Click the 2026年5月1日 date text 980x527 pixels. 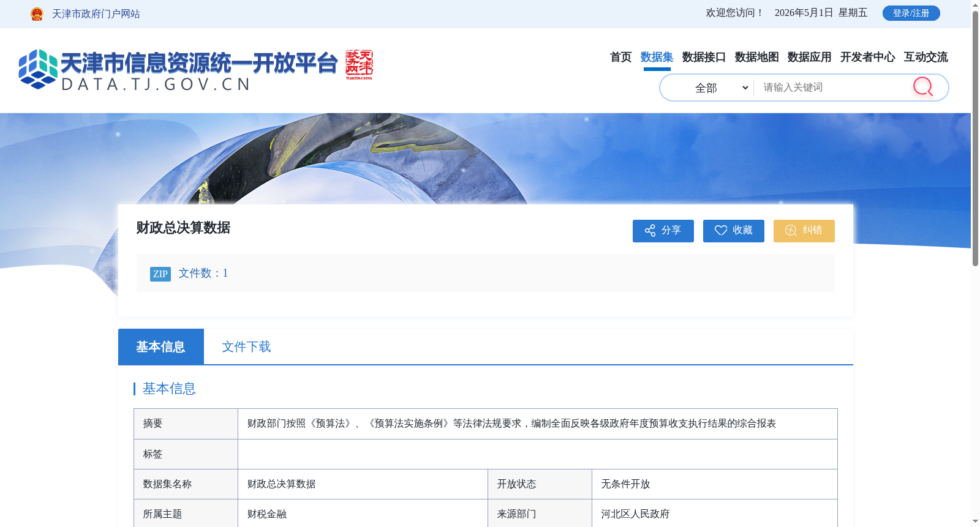pos(804,13)
